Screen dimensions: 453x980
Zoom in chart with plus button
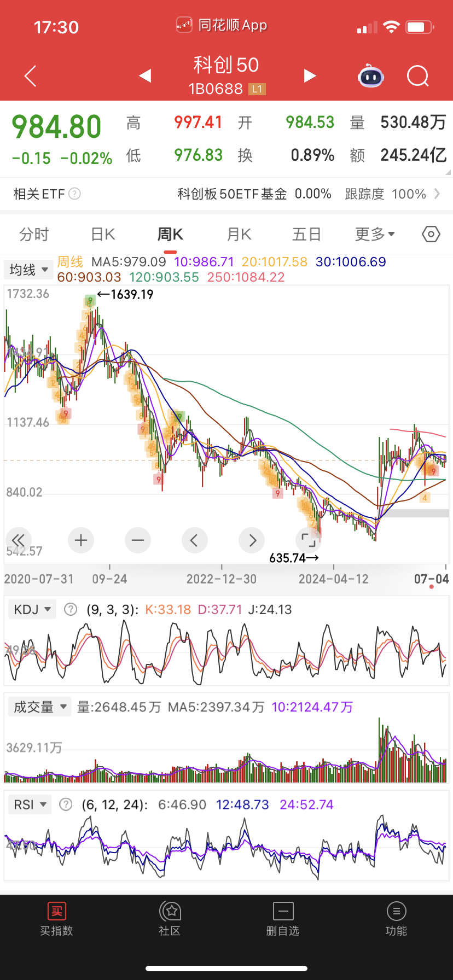[81, 540]
